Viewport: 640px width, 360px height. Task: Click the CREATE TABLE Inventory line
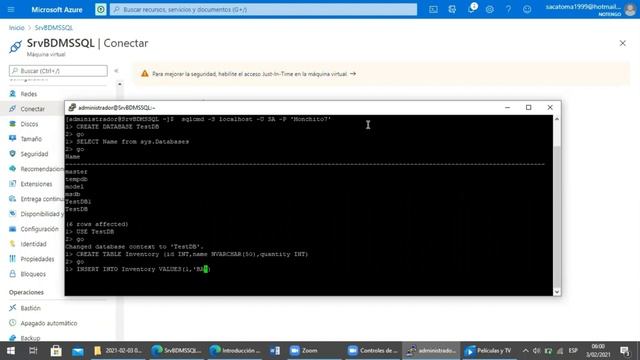[x=187, y=254]
